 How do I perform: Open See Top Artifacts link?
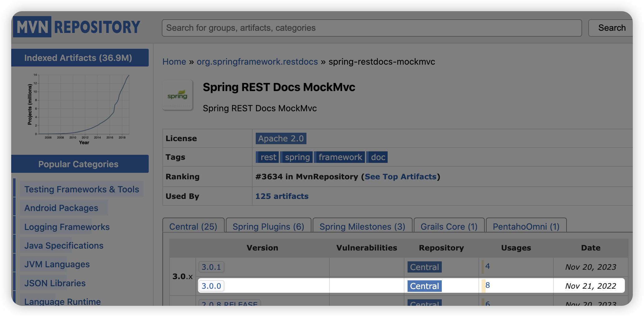click(400, 177)
